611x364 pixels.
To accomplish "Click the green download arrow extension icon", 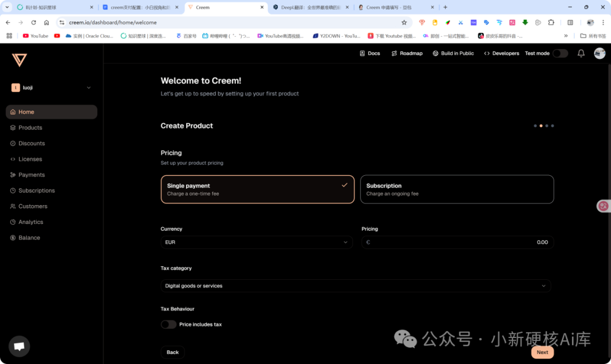I will pos(525,23).
